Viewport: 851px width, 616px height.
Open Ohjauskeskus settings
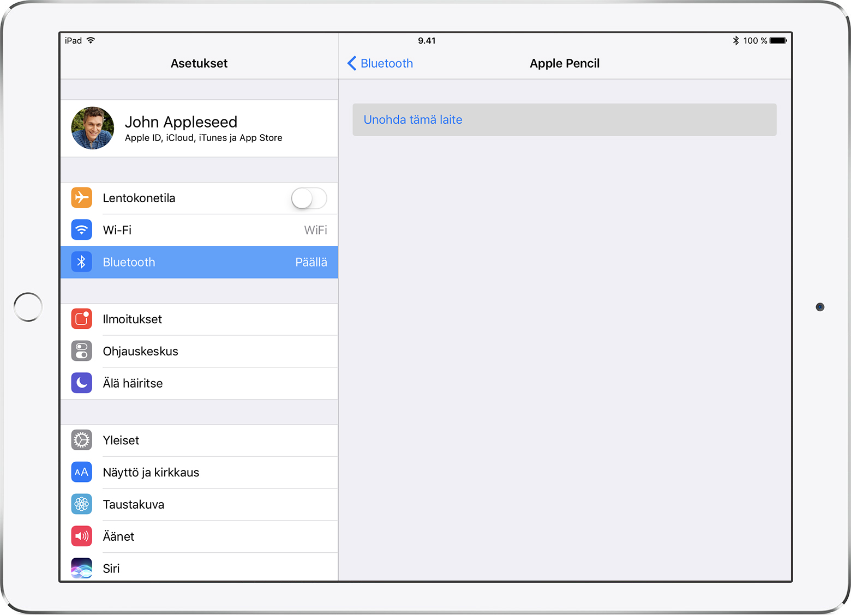tap(199, 351)
